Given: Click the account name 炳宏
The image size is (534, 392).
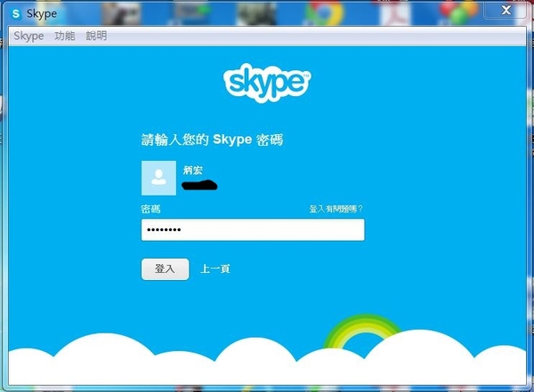Looking at the screenshot, I should click(x=193, y=169).
